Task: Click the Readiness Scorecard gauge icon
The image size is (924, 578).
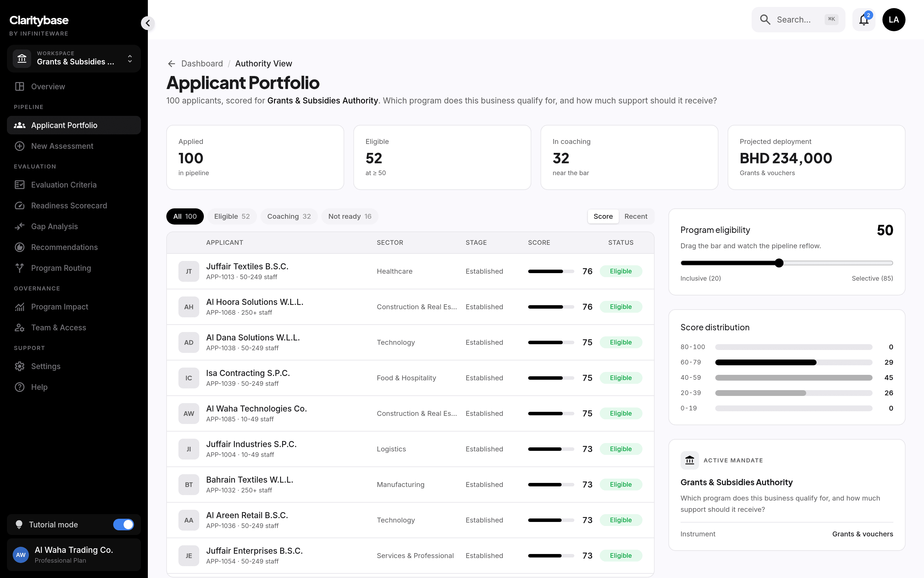Action: click(x=19, y=206)
